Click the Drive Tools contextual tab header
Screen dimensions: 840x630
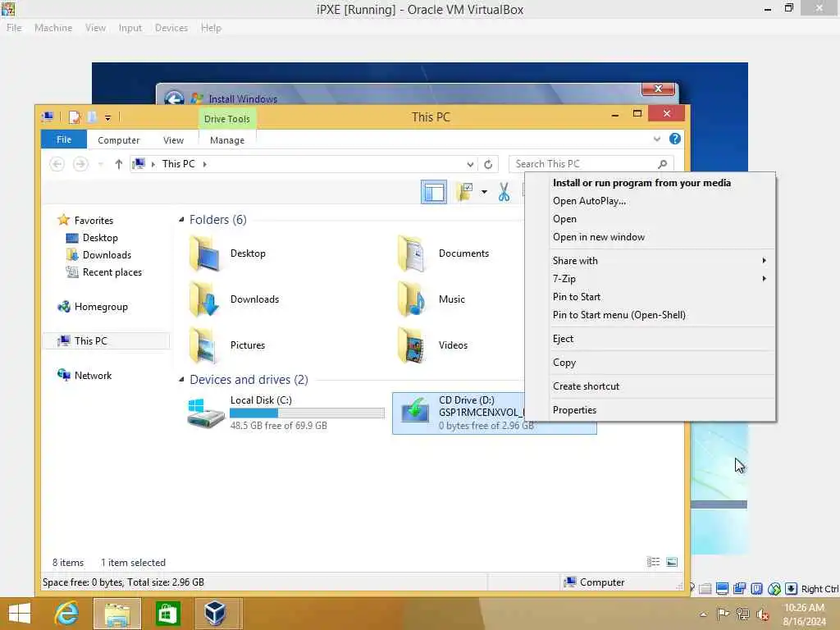227,119
